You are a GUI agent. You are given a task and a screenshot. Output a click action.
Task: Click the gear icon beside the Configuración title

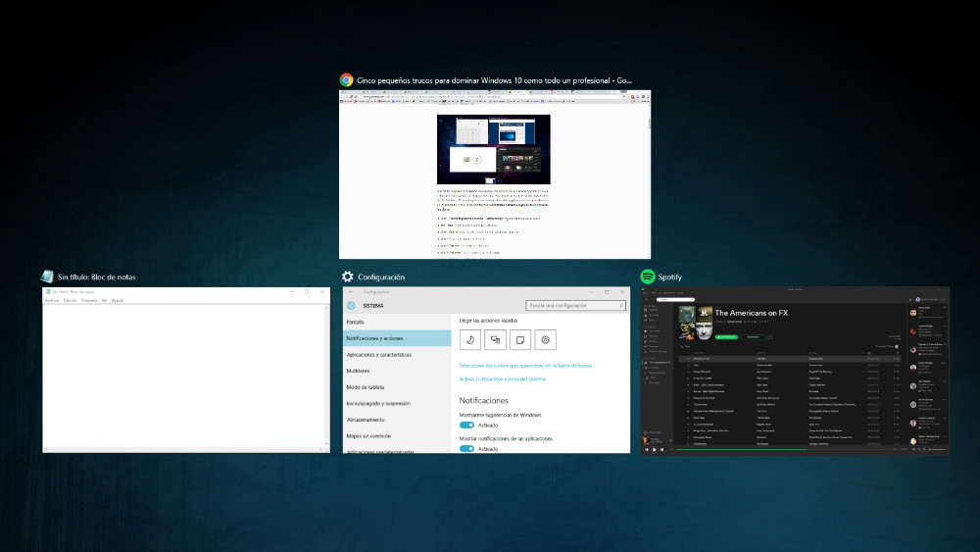click(348, 276)
